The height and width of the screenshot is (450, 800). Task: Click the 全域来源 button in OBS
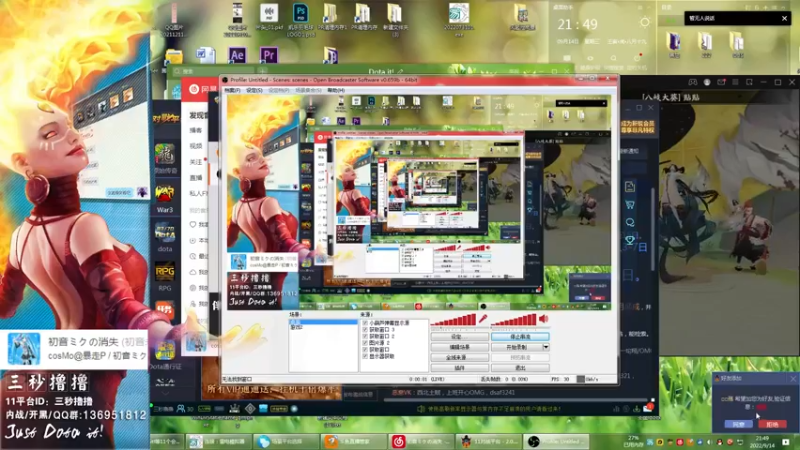(459, 357)
